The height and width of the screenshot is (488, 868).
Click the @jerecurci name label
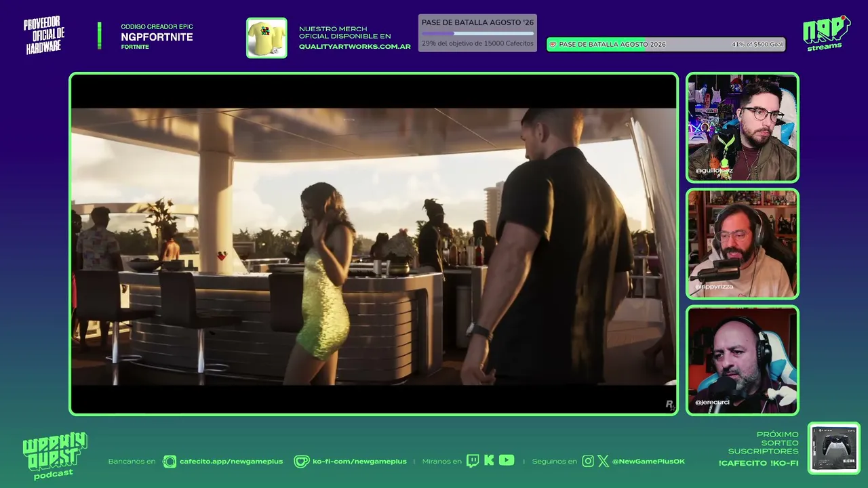[712, 403]
